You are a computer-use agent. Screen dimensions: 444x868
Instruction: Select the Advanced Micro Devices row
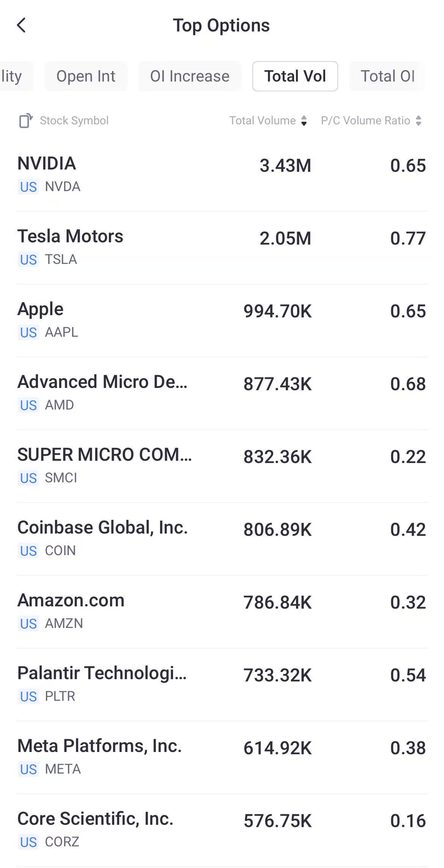tap(222, 393)
